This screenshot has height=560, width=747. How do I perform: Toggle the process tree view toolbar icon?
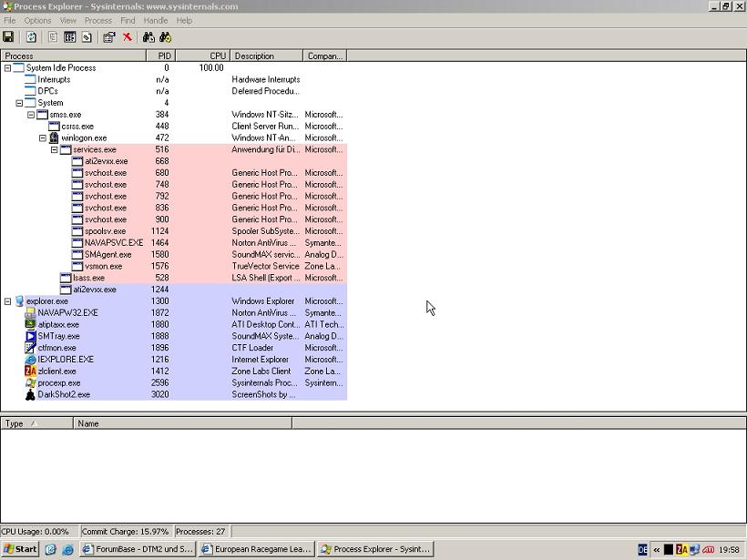53,36
